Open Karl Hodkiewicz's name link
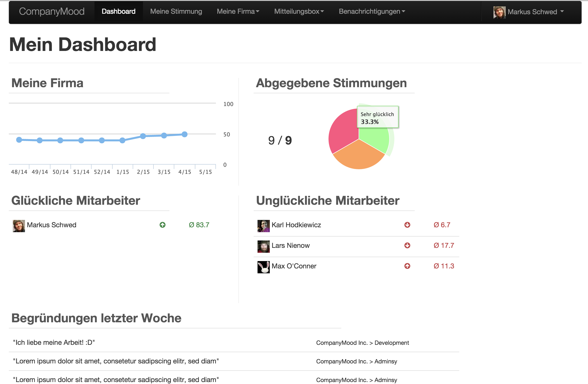 click(296, 225)
